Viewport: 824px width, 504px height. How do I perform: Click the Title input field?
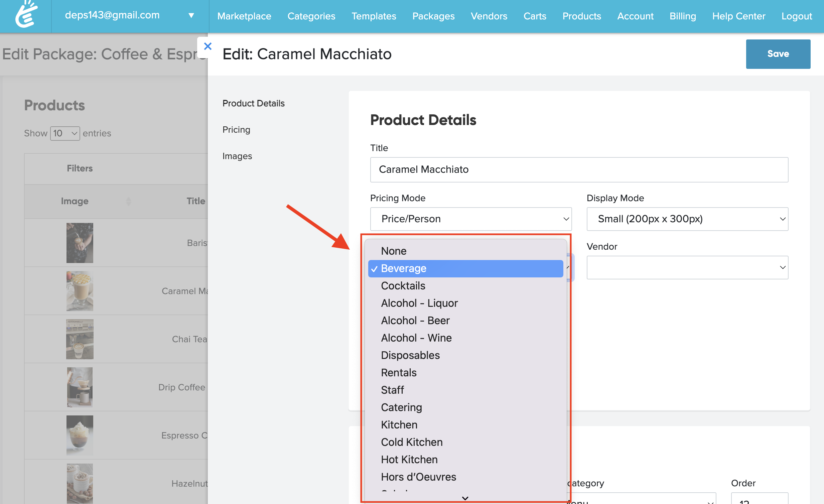pos(578,169)
